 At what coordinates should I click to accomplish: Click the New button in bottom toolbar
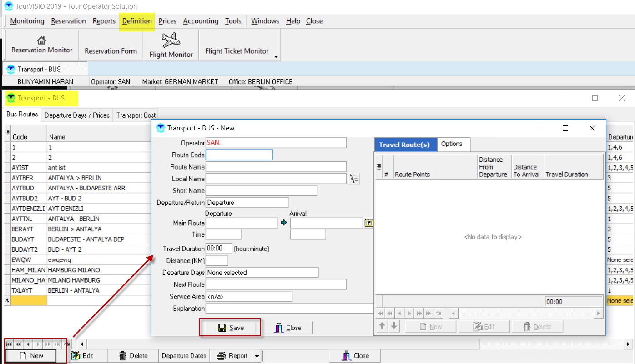31,356
